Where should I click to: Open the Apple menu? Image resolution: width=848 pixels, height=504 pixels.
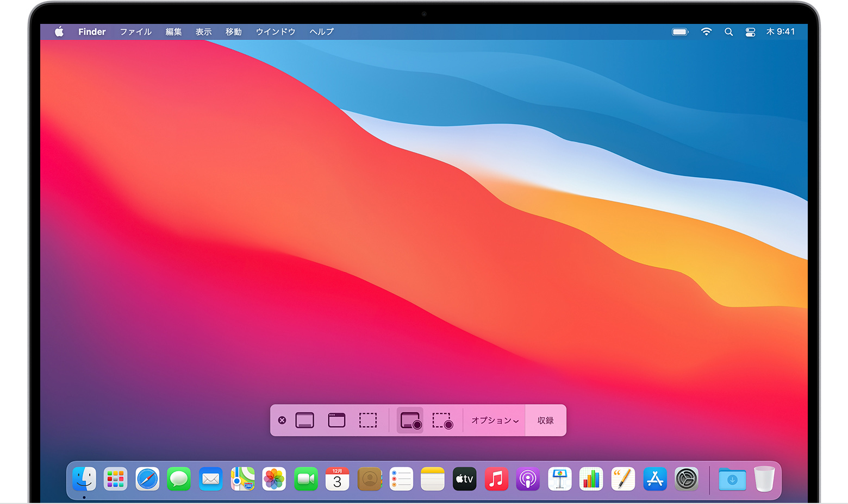point(58,31)
